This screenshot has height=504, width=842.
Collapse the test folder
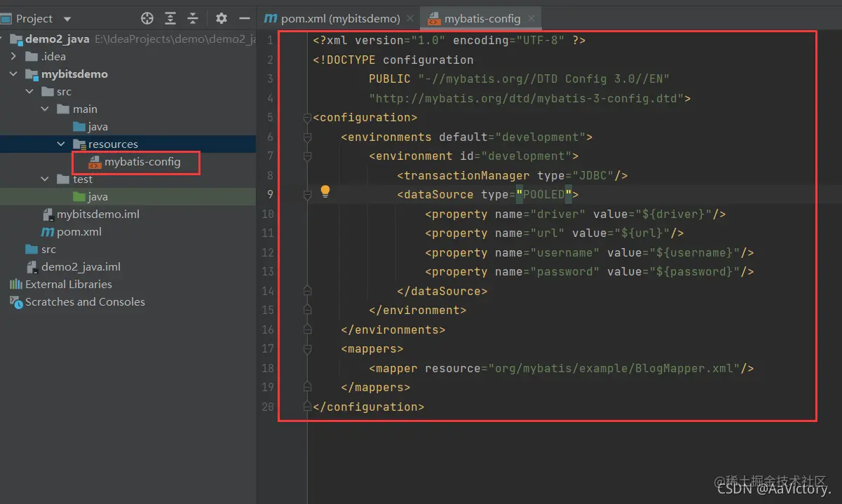[x=45, y=179]
